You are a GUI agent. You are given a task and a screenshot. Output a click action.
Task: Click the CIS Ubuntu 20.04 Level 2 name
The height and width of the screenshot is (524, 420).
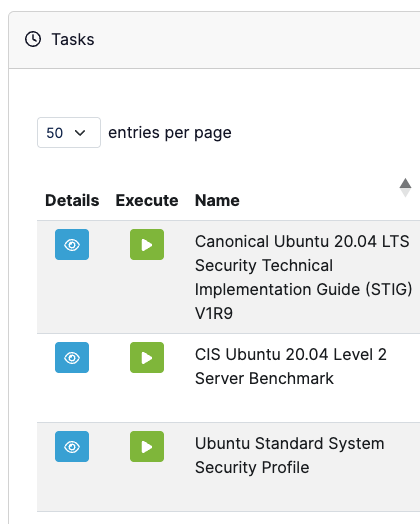pyautogui.click(x=291, y=366)
